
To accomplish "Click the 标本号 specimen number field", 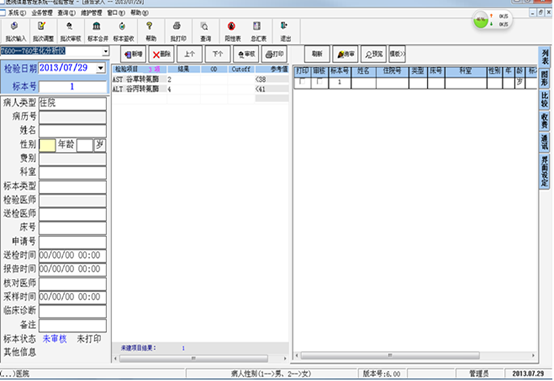I will [72, 87].
